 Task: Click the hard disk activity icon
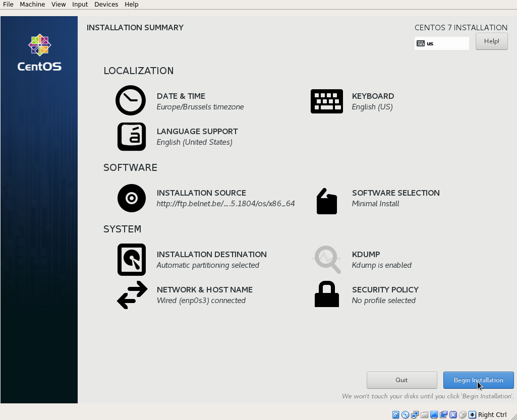[395, 414]
